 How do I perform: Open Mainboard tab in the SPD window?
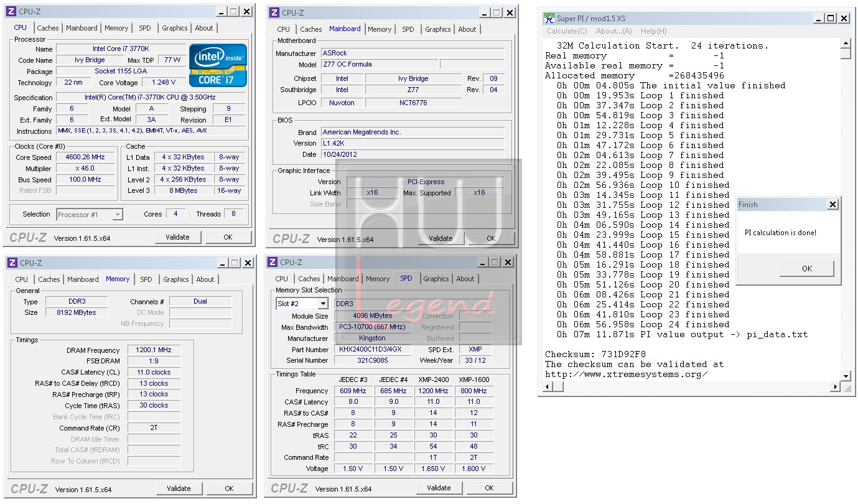tap(343, 279)
